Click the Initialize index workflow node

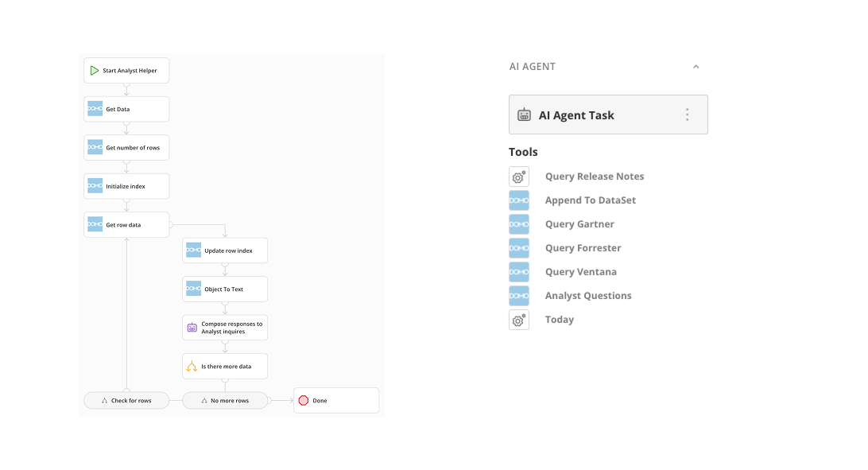pyautogui.click(x=126, y=185)
